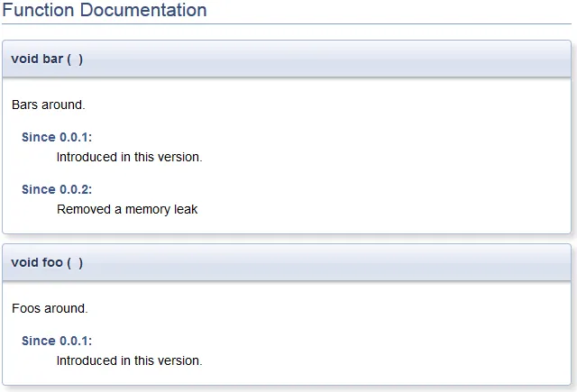Select the 'bar' function name in header
577x392 pixels.
click(x=53, y=59)
